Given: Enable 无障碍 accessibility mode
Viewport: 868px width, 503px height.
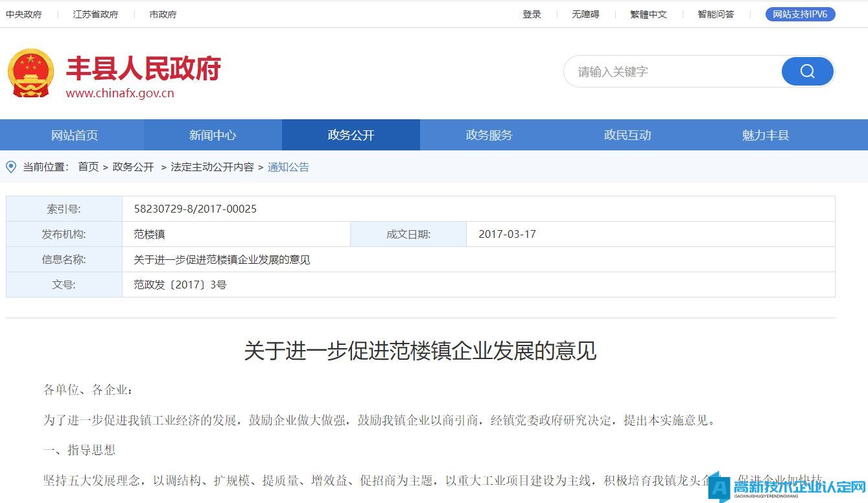Looking at the screenshot, I should pyautogui.click(x=585, y=14).
